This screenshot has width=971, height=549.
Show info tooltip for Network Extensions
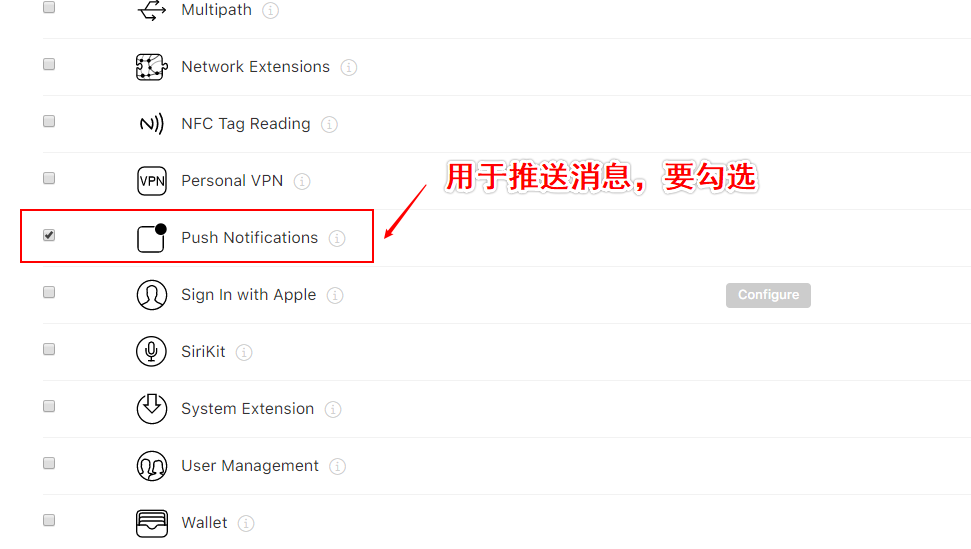point(349,67)
